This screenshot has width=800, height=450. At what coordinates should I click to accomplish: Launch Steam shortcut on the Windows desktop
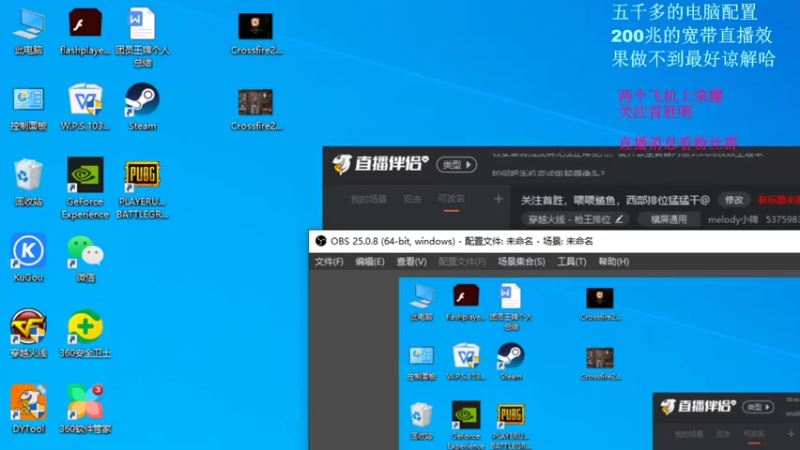click(142, 107)
